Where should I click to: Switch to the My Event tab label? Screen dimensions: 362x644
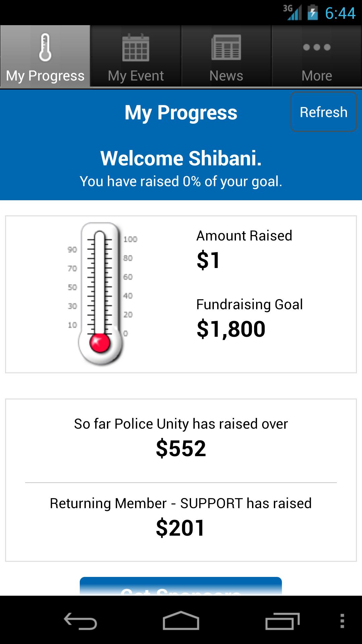tap(136, 76)
